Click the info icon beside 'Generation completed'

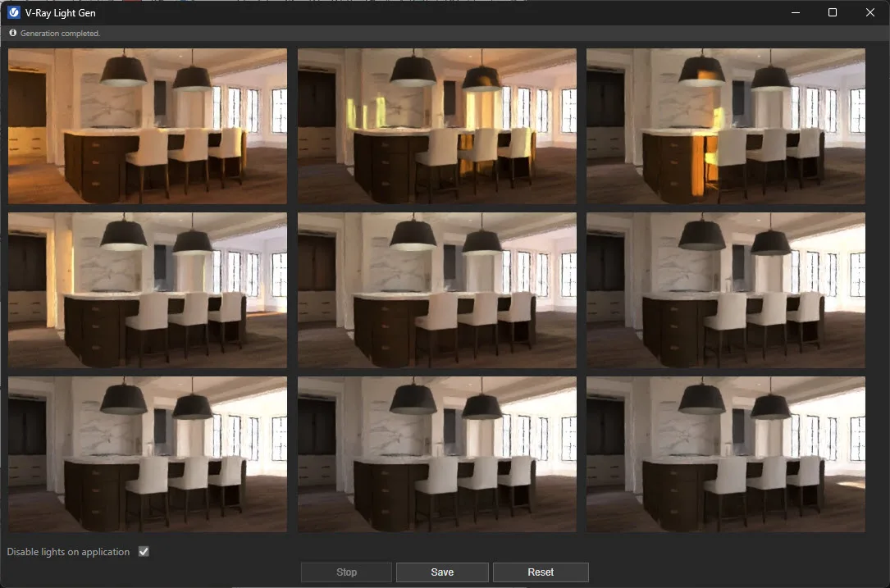(x=11, y=33)
